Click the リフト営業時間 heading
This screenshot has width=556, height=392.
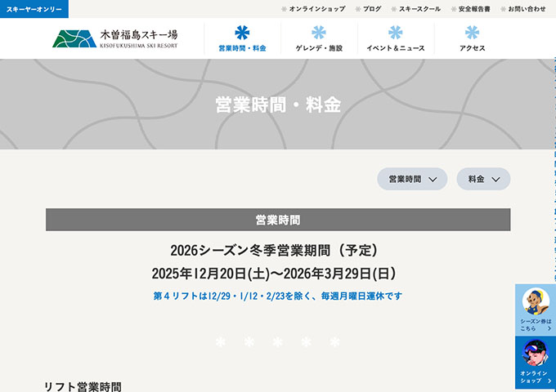[83, 386]
